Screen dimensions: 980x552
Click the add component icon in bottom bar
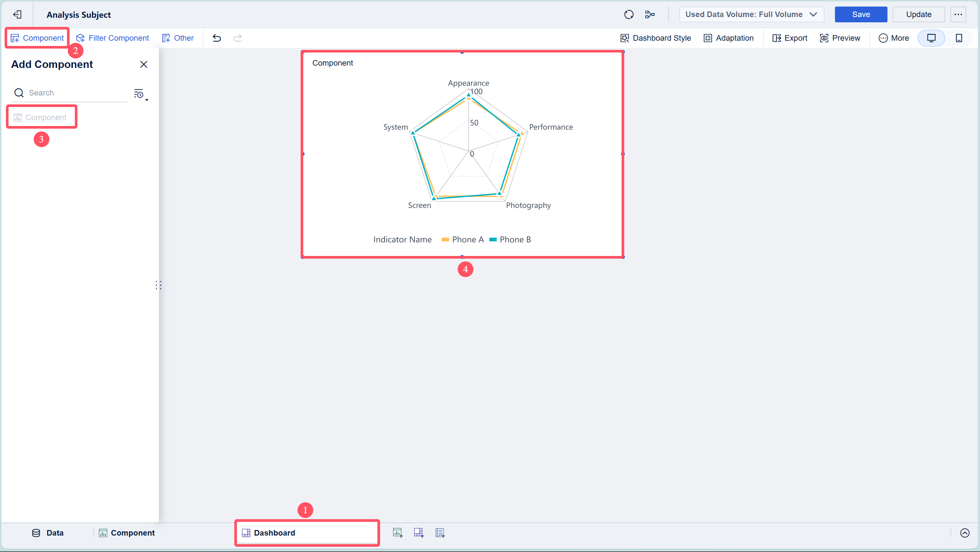pos(397,533)
